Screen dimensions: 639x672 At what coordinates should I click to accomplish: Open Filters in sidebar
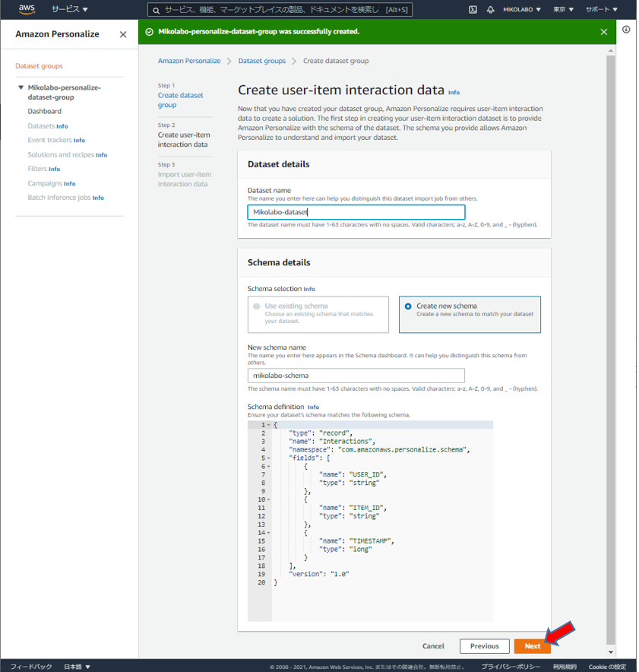tap(37, 169)
